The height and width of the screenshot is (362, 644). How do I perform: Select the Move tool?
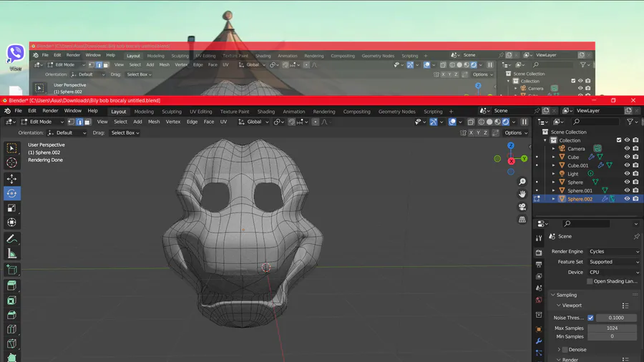click(11, 179)
